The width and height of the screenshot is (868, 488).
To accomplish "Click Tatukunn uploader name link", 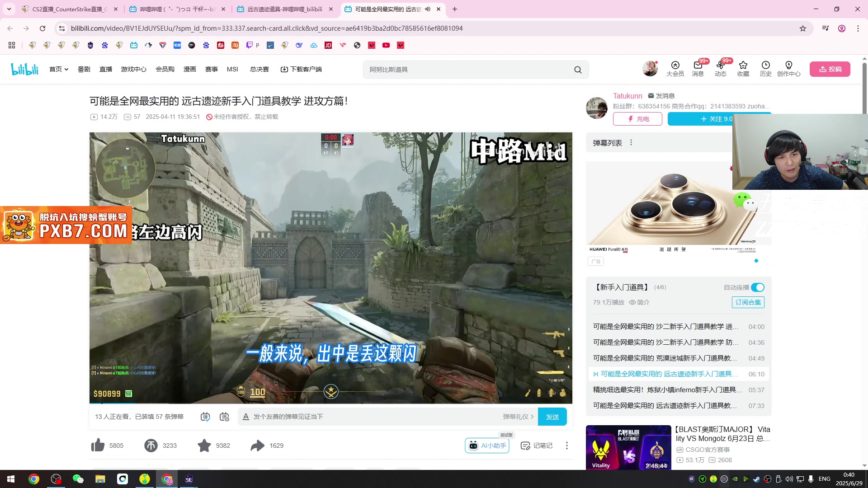I will coord(627,96).
